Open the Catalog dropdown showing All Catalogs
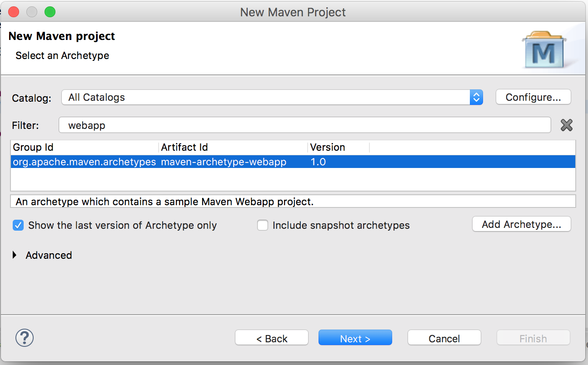Viewport: 588px width, 365px height. point(272,97)
